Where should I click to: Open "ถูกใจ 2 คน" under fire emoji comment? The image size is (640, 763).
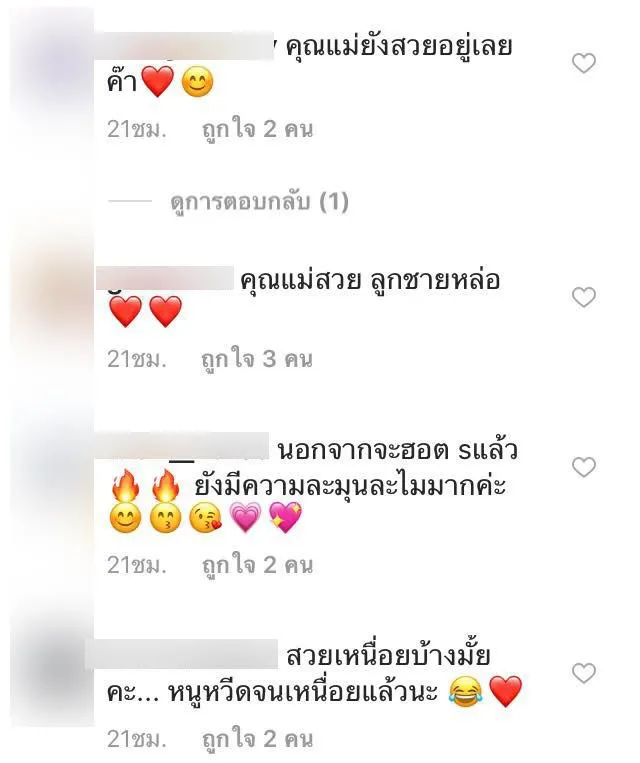click(257, 565)
